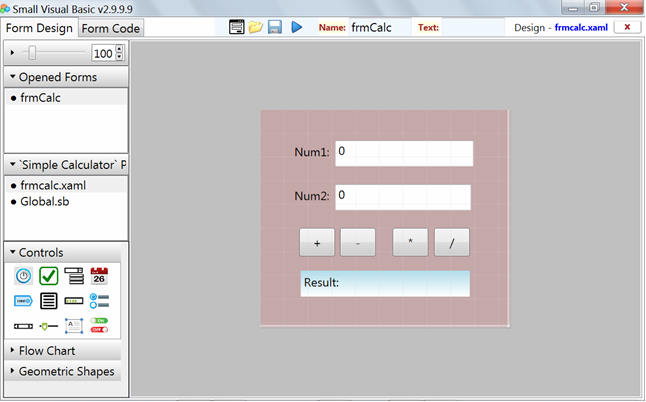
Task: Click the Open folder icon in toolbar
Action: point(256,27)
